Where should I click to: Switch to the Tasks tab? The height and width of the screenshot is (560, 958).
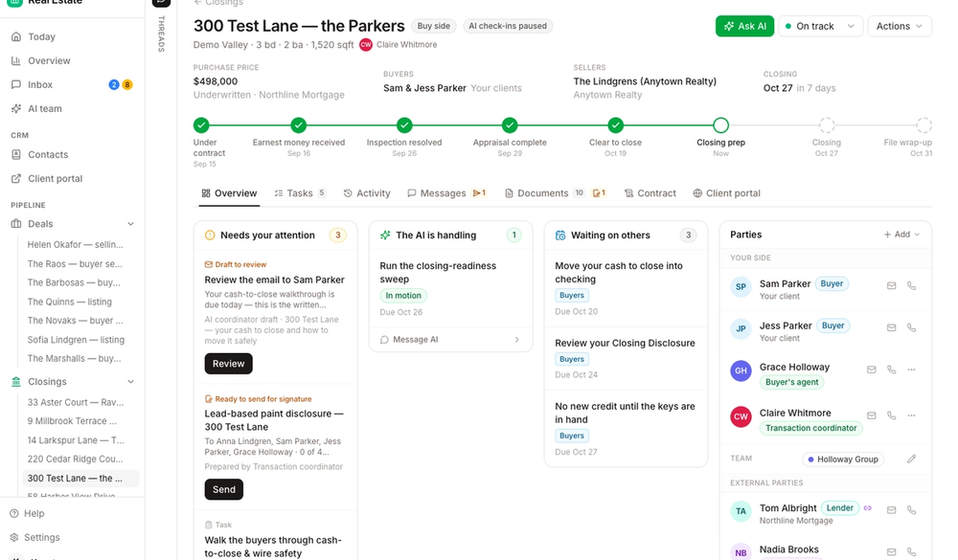pos(300,193)
